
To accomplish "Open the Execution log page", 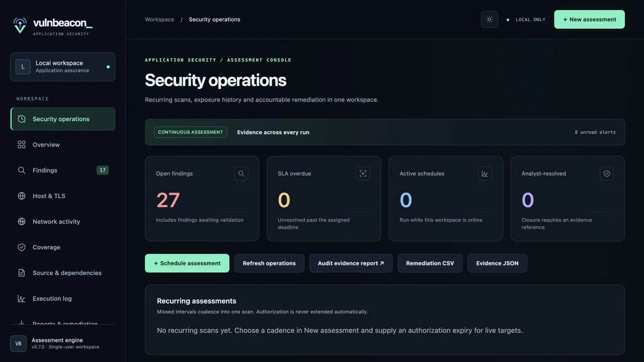I will tap(63, 299).
